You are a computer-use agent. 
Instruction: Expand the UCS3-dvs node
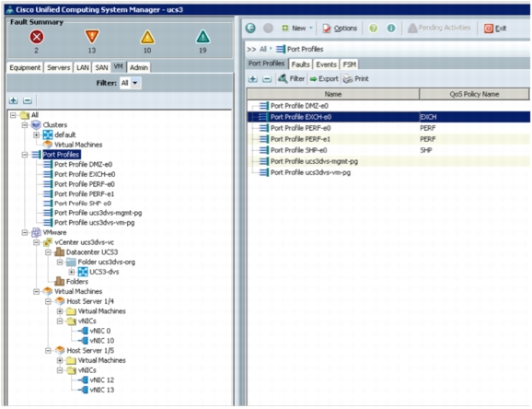(72, 272)
